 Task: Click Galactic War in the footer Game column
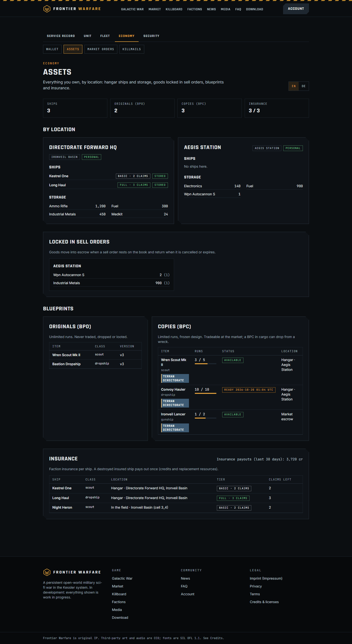122,578
